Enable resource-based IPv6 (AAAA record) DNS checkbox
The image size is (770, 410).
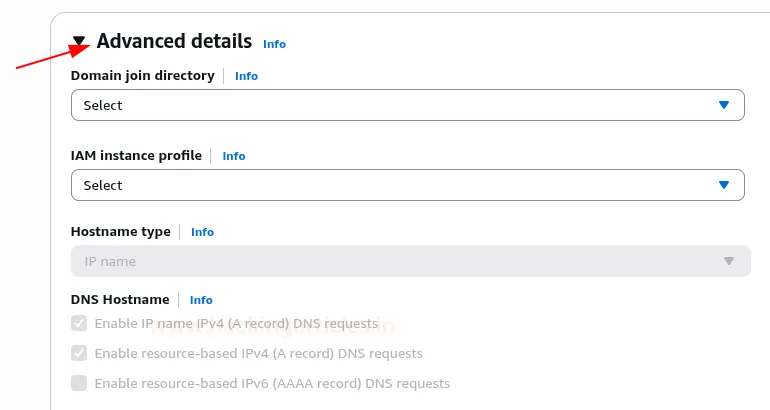point(79,383)
